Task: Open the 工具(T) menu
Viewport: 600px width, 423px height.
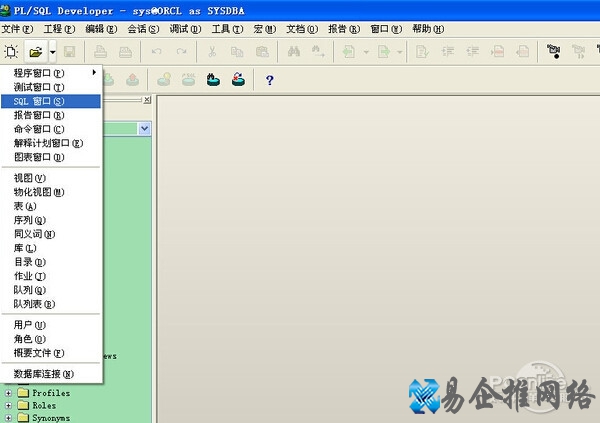Action: pos(227,29)
